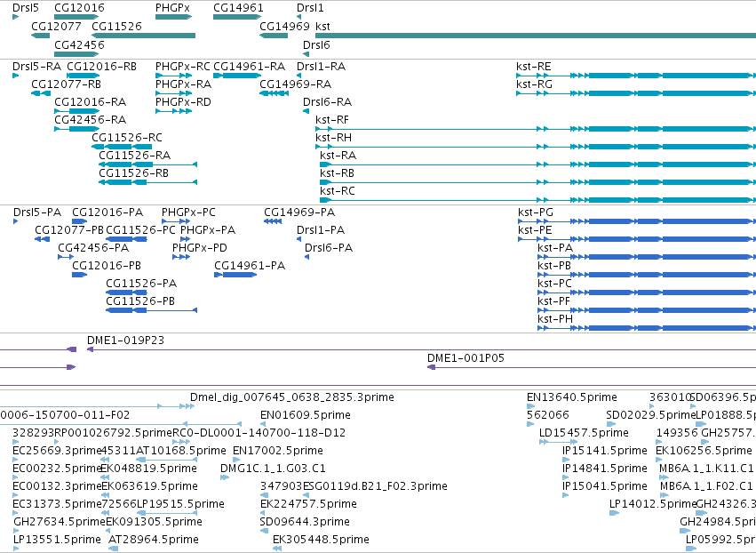Click the PHGPx-PD protein label
The height and width of the screenshot is (553, 756).
point(200,248)
